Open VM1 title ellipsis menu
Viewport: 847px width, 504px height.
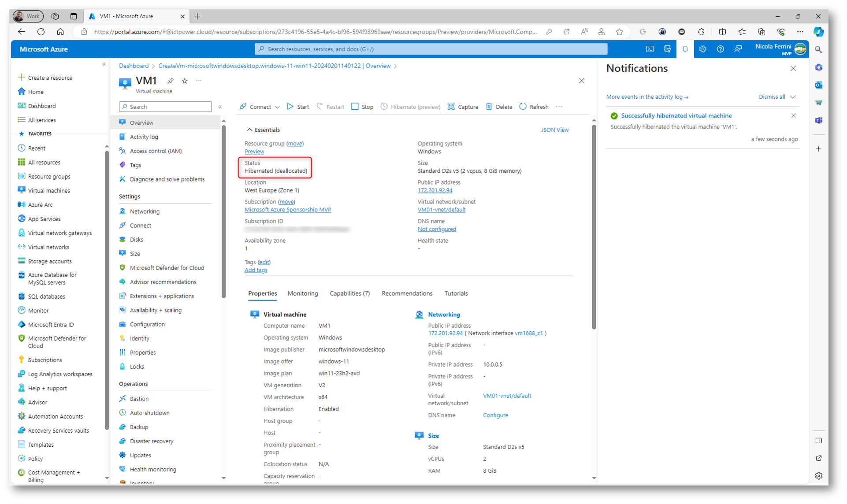click(x=199, y=81)
